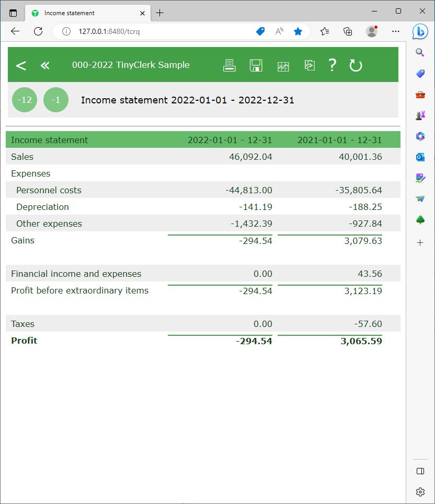Image resolution: width=435 pixels, height=504 pixels.
Task: Click the single back arrow in header
Action: click(x=21, y=65)
